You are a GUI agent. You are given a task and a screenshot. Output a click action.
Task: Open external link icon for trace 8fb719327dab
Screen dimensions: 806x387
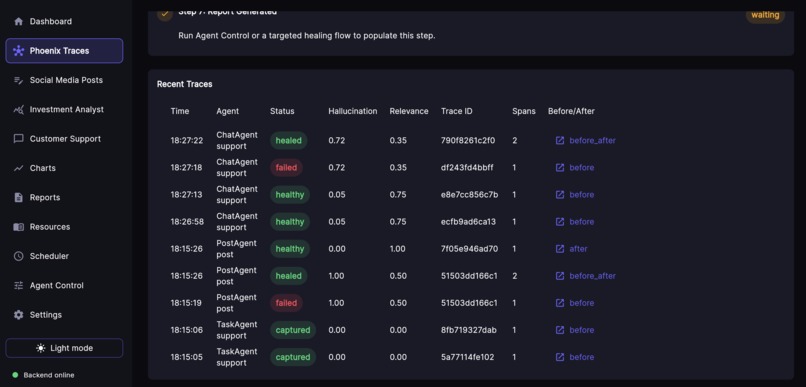[560, 330]
